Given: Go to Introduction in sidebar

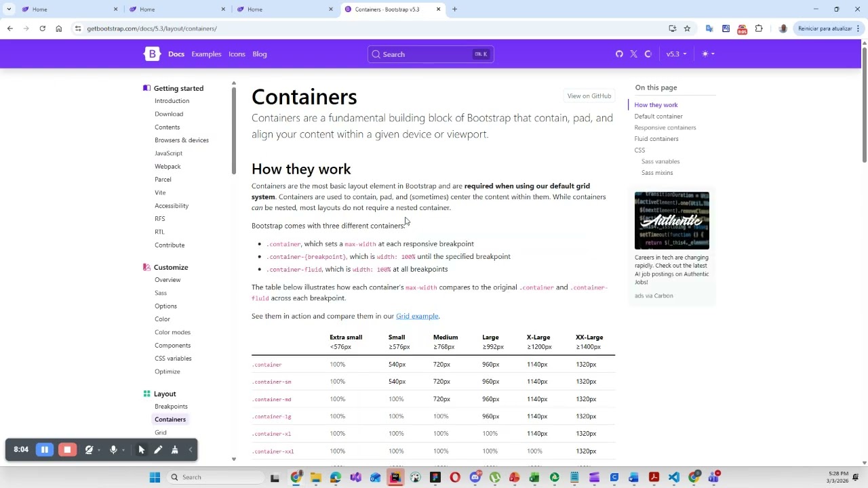Looking at the screenshot, I should tap(172, 101).
